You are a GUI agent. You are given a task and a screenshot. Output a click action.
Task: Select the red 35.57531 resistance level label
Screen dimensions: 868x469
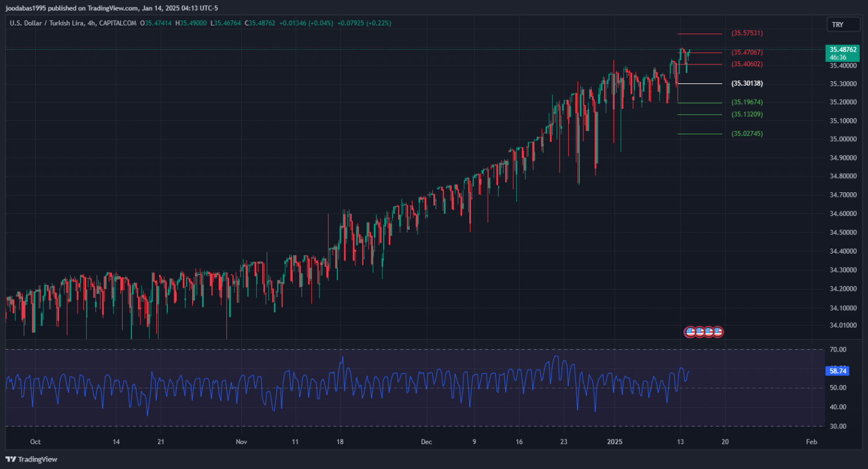click(747, 34)
